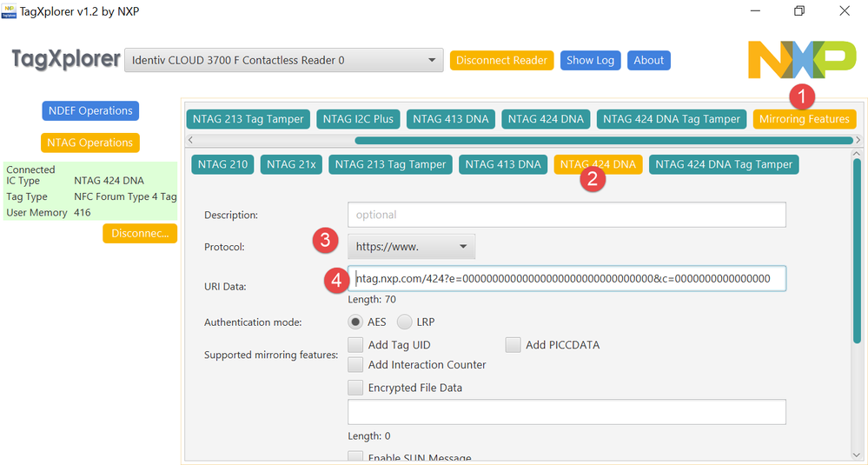The height and width of the screenshot is (465, 868).
Task: Open NTAG 424 DNA Tag Tamper top tab
Action: point(672,119)
